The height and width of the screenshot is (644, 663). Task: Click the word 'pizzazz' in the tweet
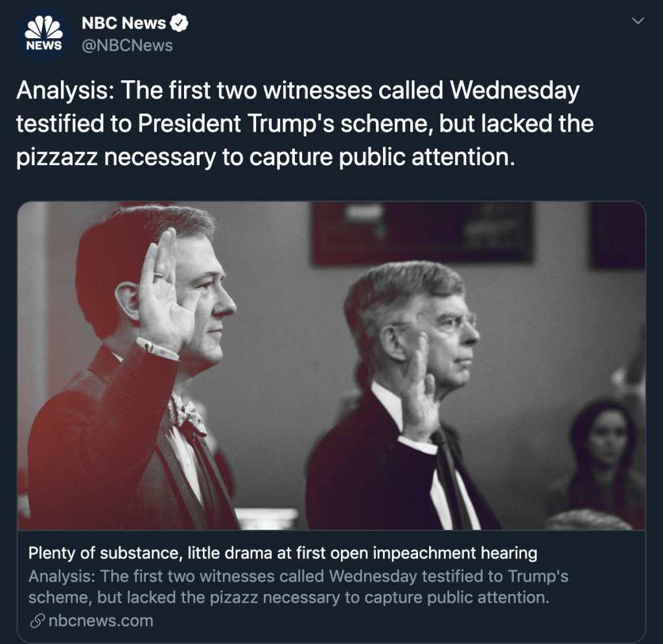pyautogui.click(x=57, y=157)
